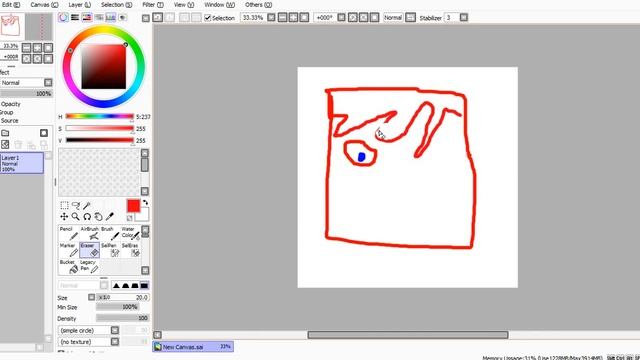Pick the hand pan tool
Screen dimensions: 640x360
tap(98, 216)
